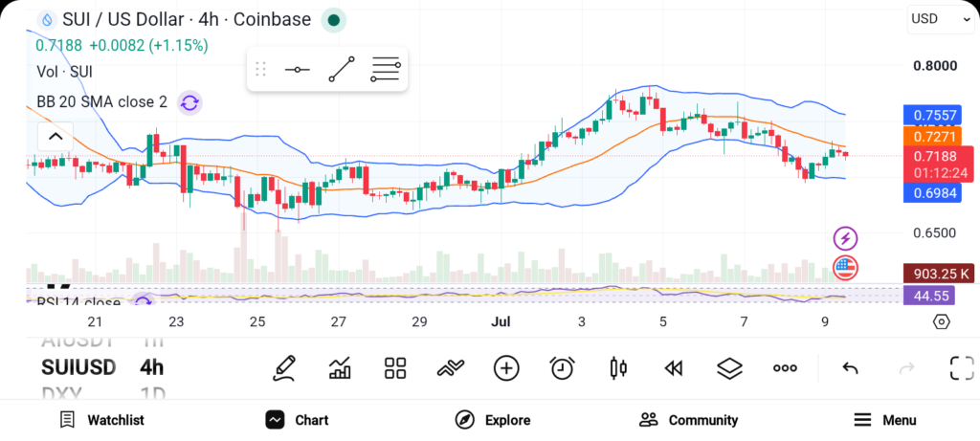Create an alert with alarm clock icon
The image size is (980, 441).
point(563,368)
